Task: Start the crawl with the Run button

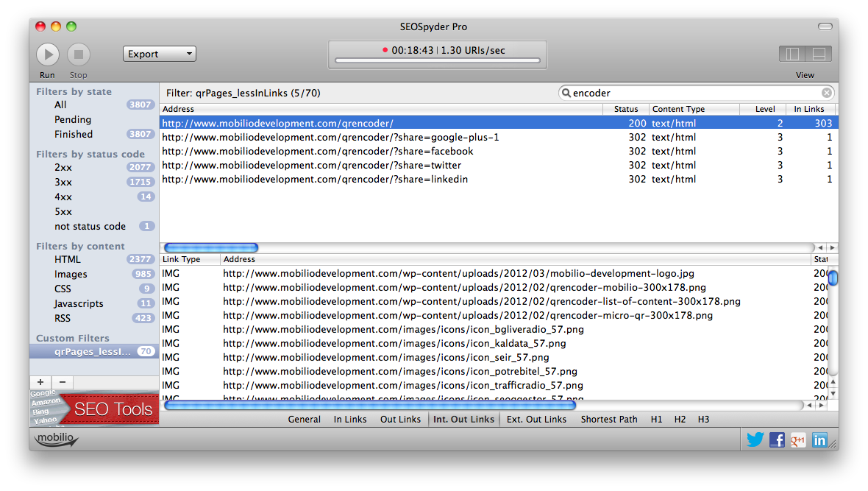Action: pos(48,54)
